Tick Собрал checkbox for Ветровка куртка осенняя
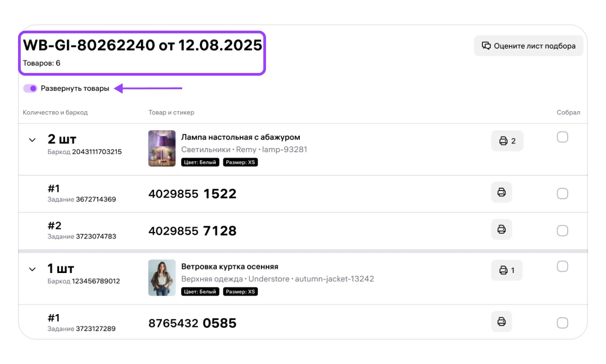Screen dimensions: 606x364 tap(562, 266)
